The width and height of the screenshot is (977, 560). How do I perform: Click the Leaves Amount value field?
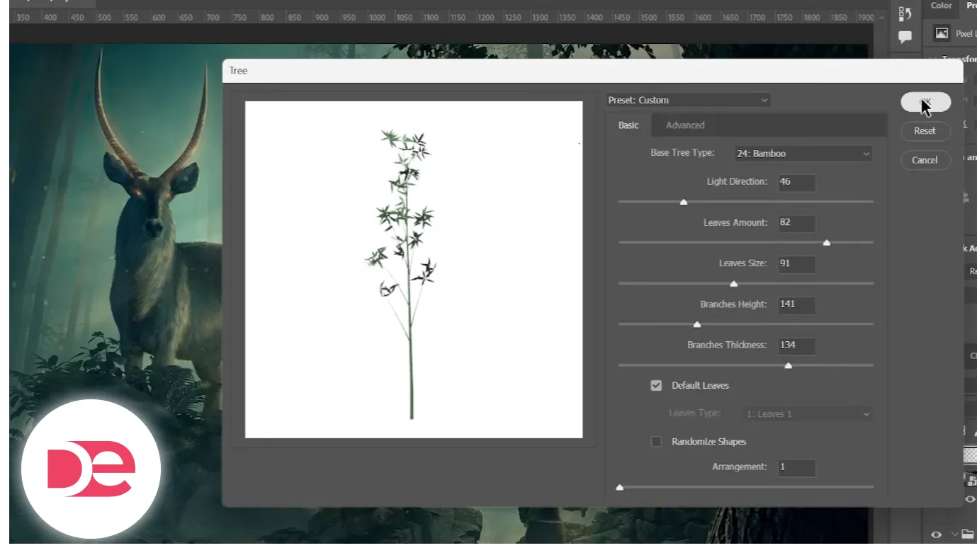[x=796, y=223]
